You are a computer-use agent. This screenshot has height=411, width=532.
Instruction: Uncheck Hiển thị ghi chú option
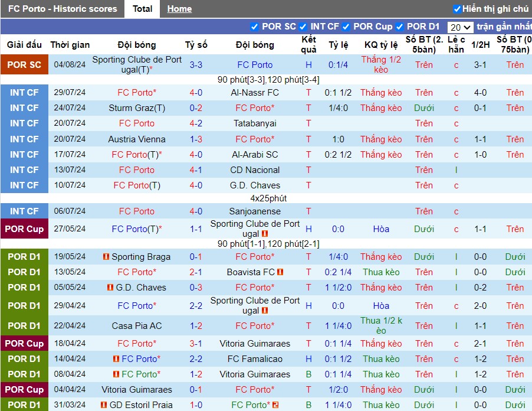pyautogui.click(x=457, y=9)
